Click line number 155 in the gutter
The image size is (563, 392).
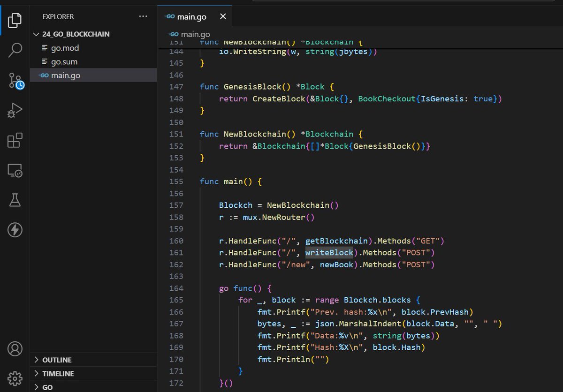click(176, 181)
